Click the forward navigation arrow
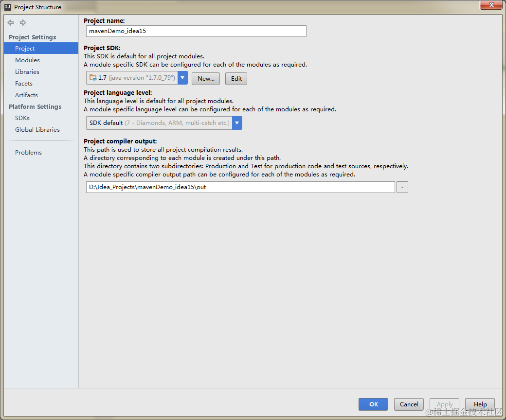Image resolution: width=506 pixels, height=420 pixels. (23, 22)
